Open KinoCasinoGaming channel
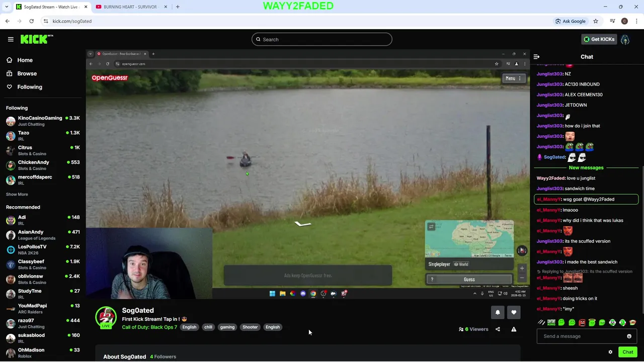 (43, 121)
